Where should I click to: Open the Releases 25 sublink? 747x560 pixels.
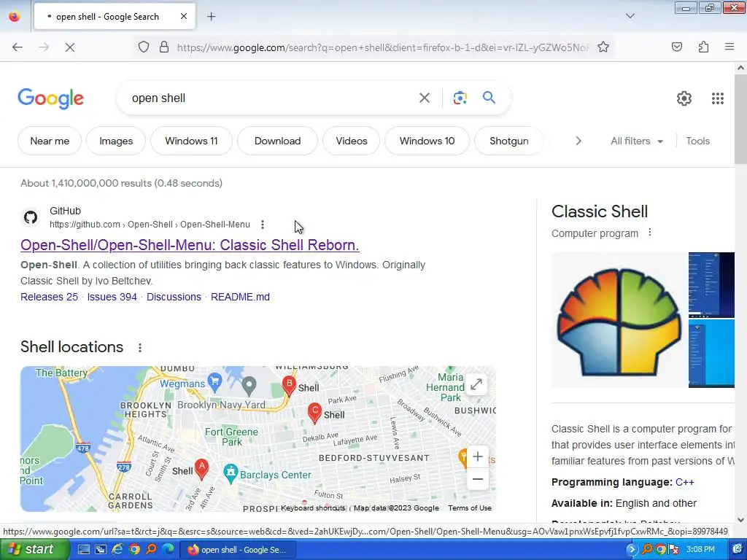(49, 297)
